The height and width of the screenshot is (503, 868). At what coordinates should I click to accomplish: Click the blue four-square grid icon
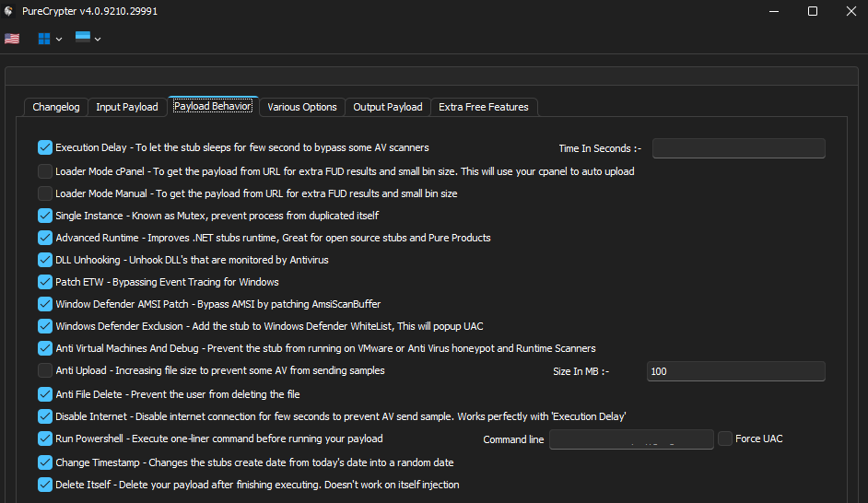point(44,39)
